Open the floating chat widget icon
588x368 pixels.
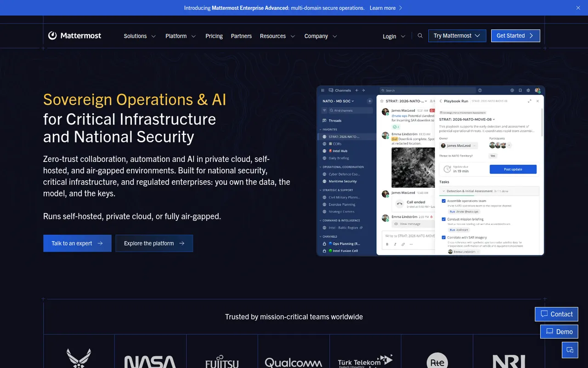pyautogui.click(x=570, y=350)
